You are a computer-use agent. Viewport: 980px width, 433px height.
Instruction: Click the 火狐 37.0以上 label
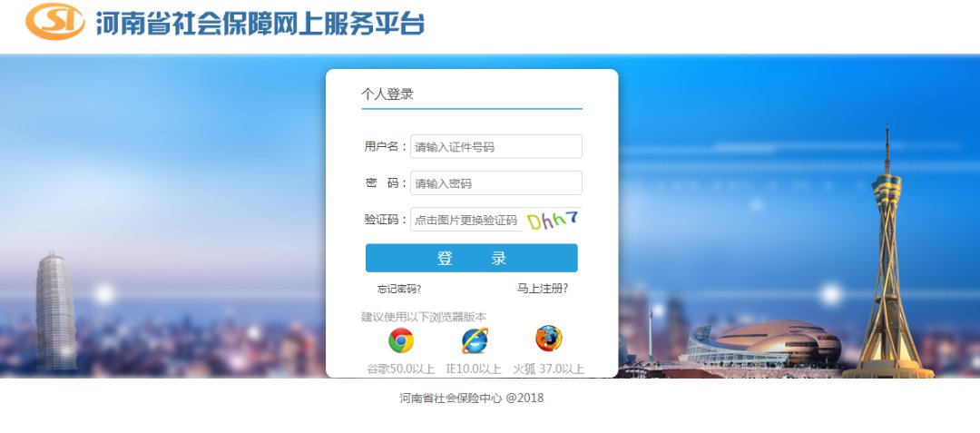[x=549, y=369]
